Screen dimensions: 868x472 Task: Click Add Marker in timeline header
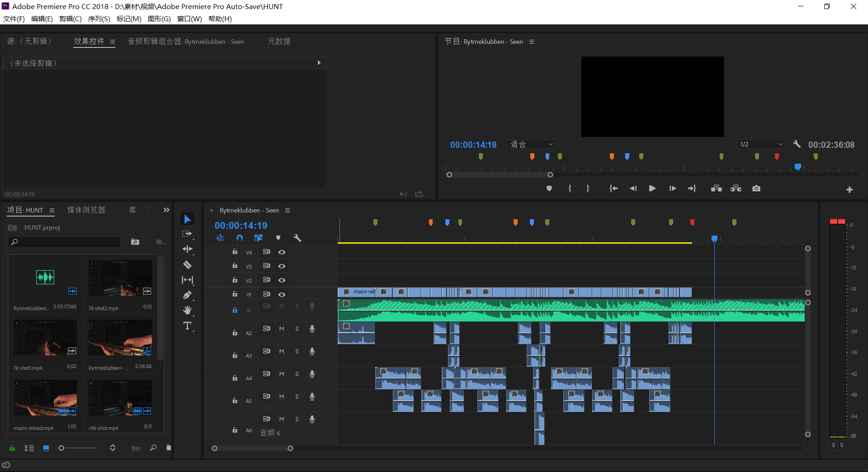[278, 238]
